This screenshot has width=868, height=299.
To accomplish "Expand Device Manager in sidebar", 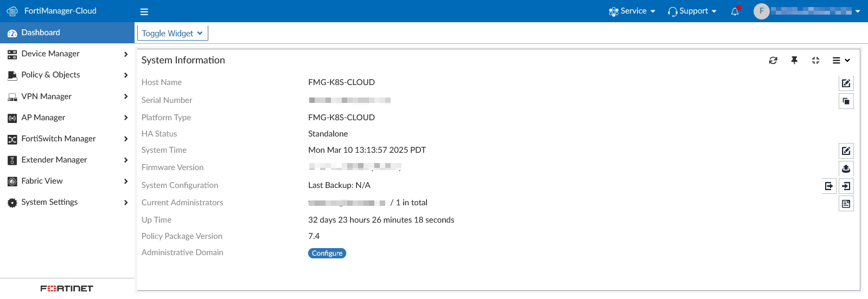I will pyautogui.click(x=67, y=54).
